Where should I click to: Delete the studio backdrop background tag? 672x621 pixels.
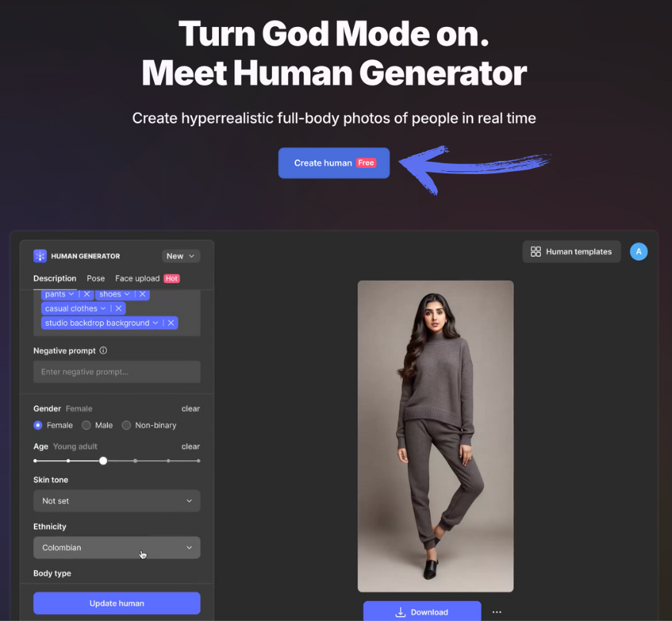(x=170, y=323)
